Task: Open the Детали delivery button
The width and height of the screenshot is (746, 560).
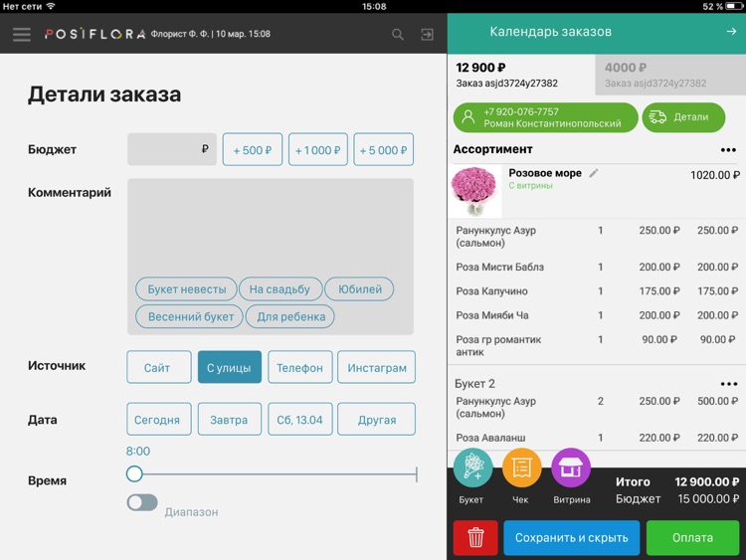Action: pos(683,117)
